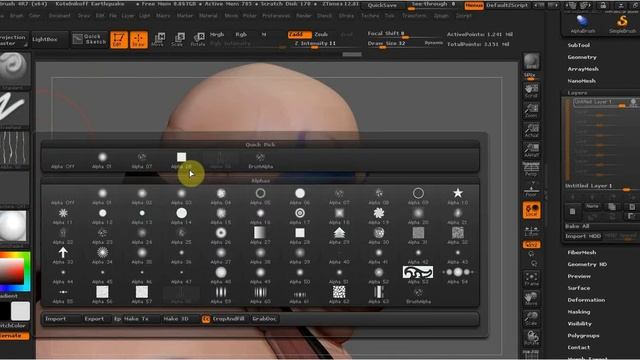Expand the ArrayMesh section

point(583,69)
